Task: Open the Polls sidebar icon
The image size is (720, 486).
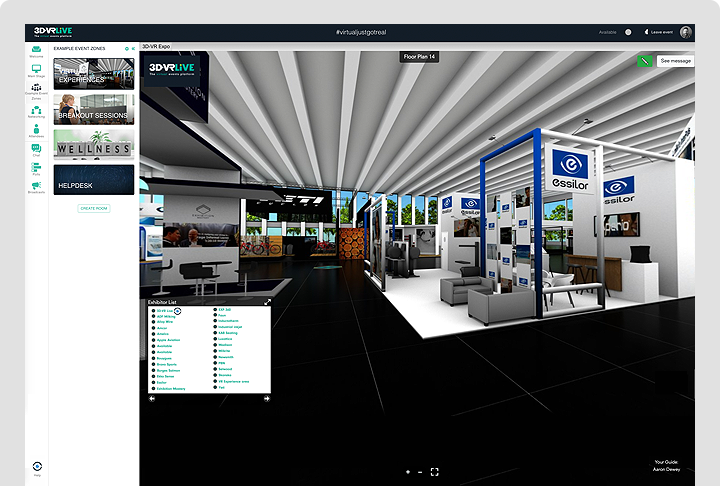Action: point(37,167)
